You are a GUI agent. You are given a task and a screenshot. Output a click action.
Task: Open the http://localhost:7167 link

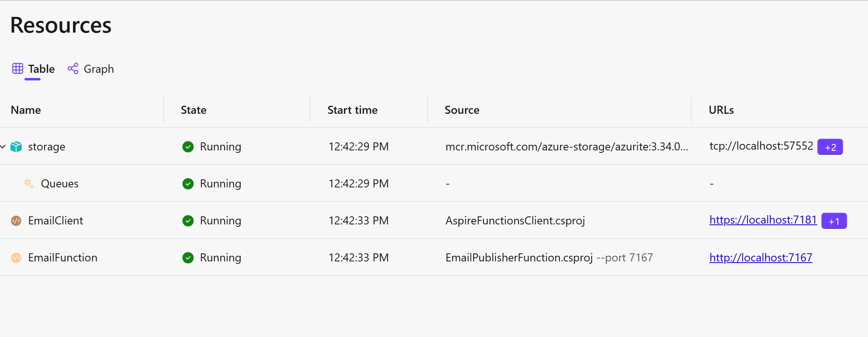(761, 258)
